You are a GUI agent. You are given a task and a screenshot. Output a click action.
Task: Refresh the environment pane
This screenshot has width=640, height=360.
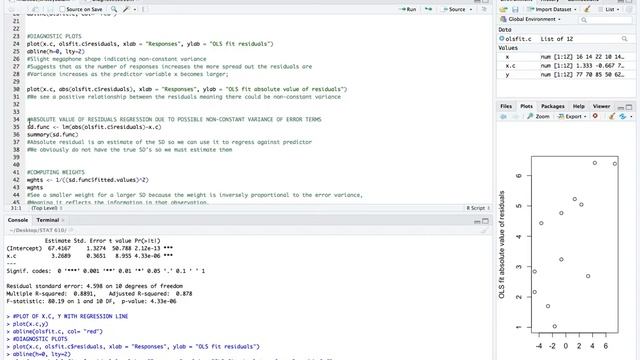(x=629, y=9)
